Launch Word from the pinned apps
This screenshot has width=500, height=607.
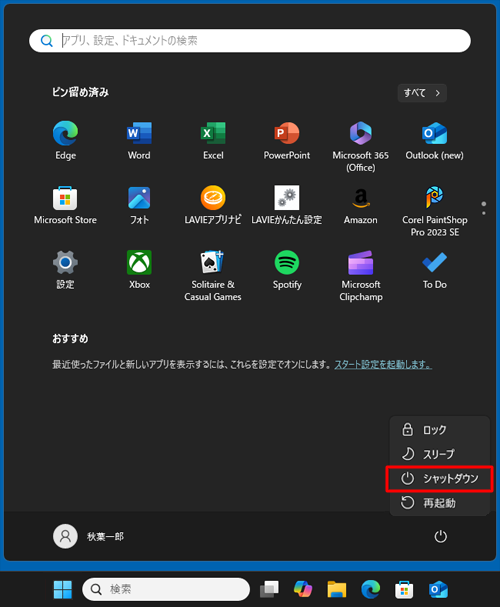(139, 141)
